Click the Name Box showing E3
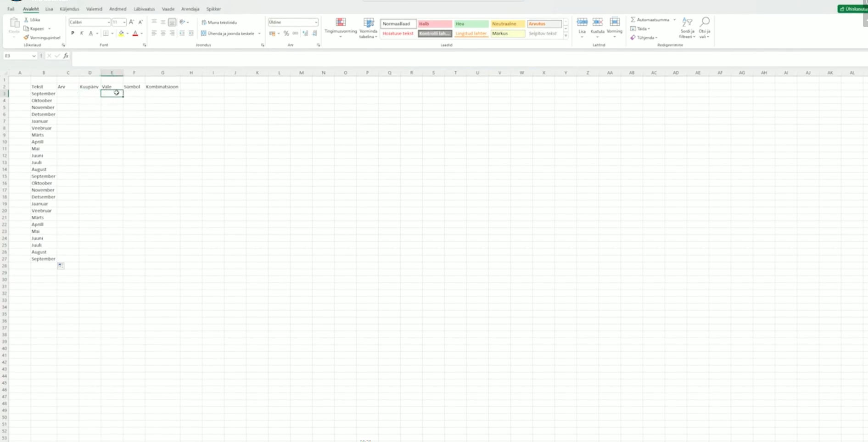868x442 pixels. click(x=20, y=56)
